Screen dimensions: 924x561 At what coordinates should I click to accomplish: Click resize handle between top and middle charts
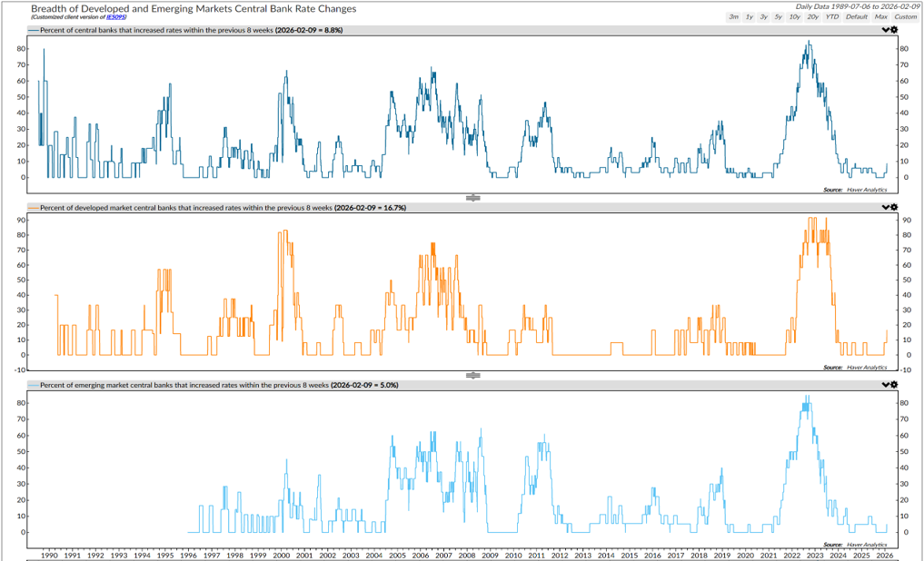(472, 197)
